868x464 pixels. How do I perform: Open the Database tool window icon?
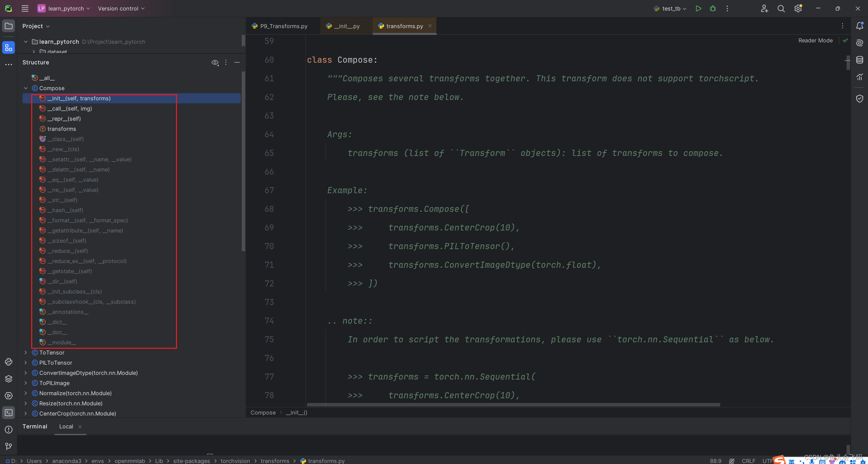click(860, 60)
